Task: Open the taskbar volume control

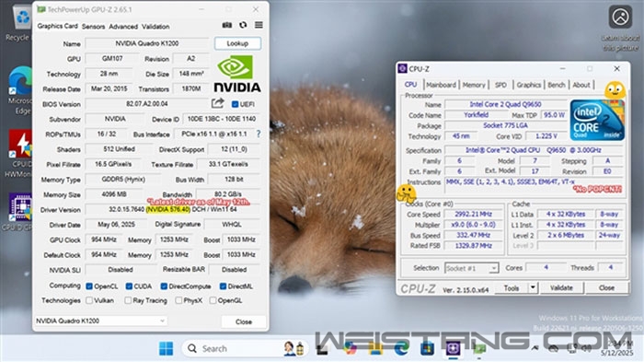Action: [x=587, y=348]
